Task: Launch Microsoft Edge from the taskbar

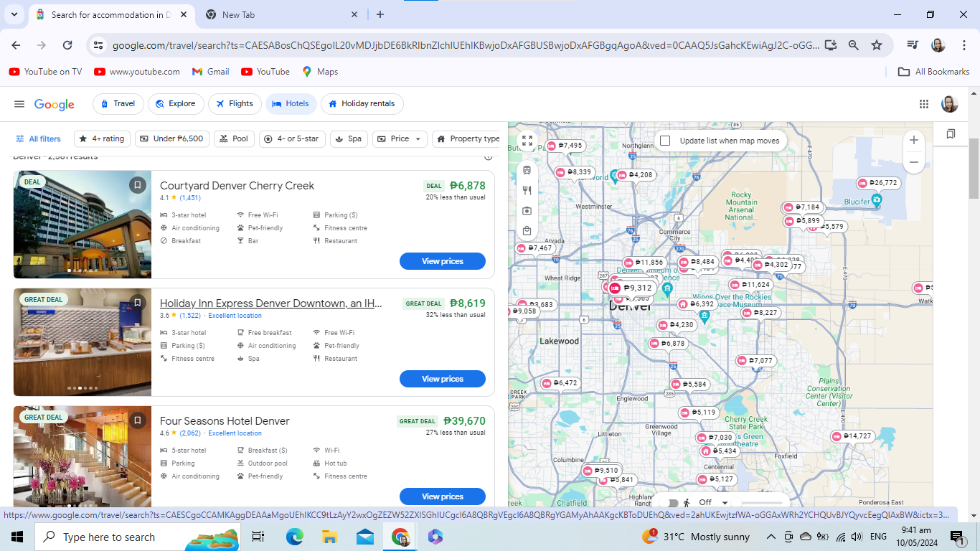Action: click(x=295, y=537)
